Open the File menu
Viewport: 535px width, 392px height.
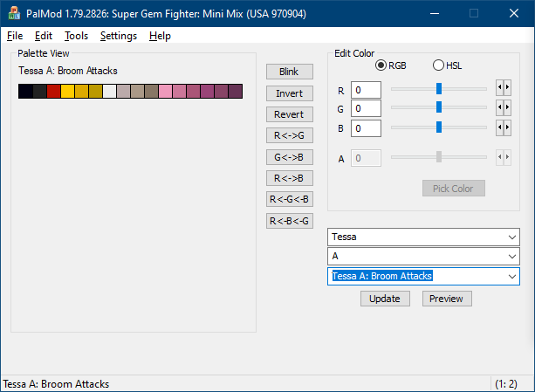point(15,36)
